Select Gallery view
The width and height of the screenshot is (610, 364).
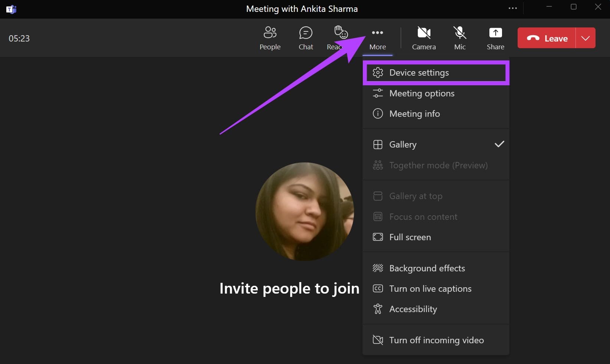[x=436, y=145]
